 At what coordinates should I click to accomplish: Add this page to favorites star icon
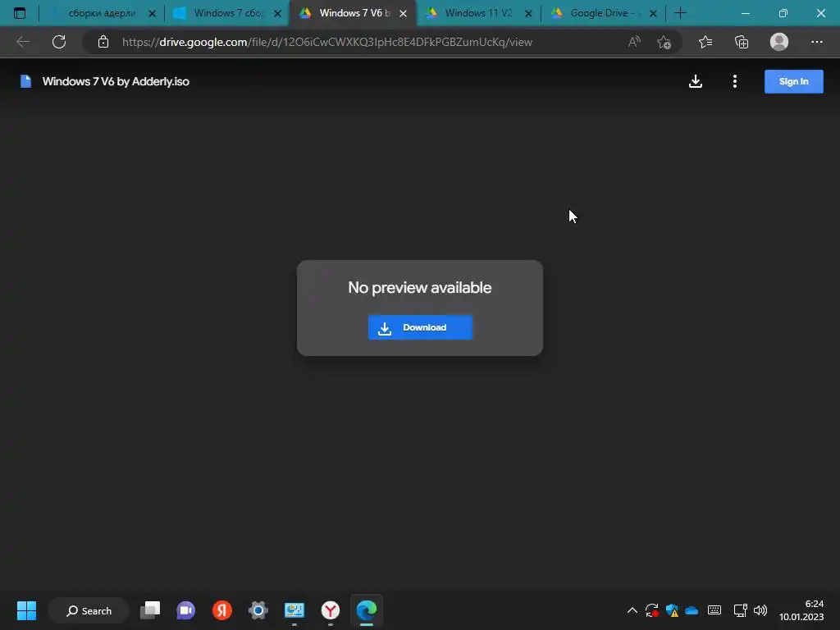tap(664, 42)
